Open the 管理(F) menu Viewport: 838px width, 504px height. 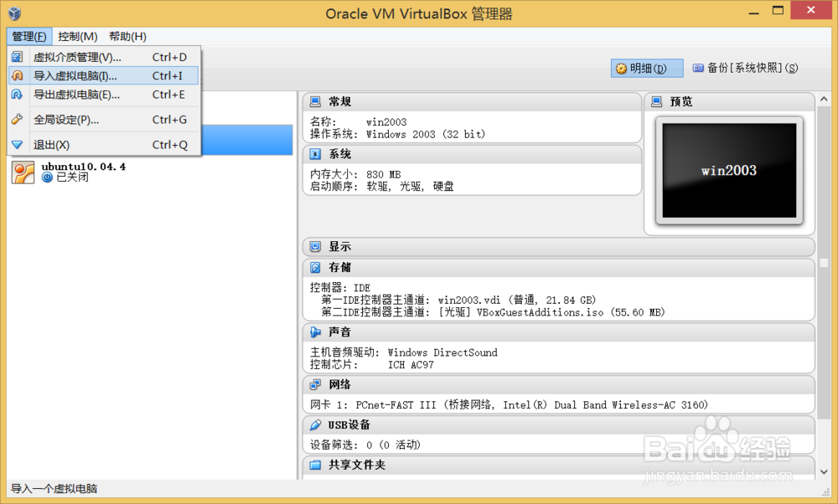tap(29, 36)
